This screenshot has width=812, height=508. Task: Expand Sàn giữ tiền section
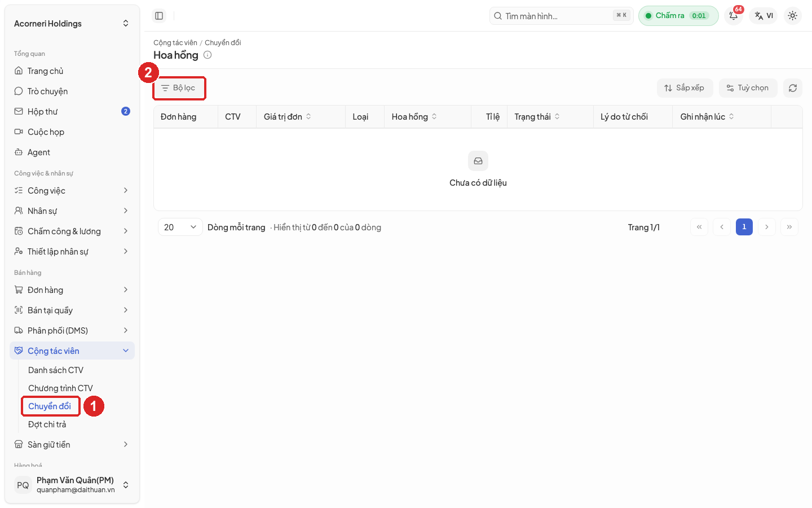[x=72, y=445]
